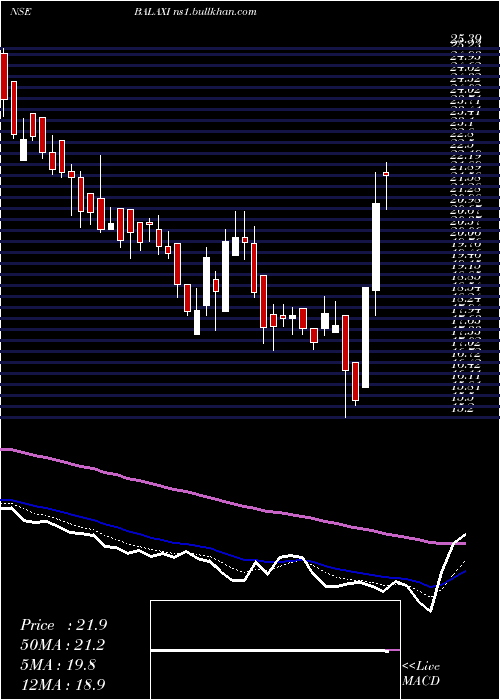This screenshot has height=700, width=500.
Task: Click the BALAXI ns1.bullkhan.com chart title
Action: [195, 12]
